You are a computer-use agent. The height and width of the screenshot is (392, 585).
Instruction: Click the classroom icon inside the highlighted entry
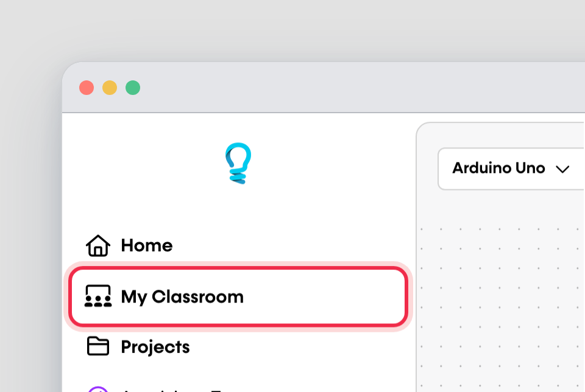pos(97,296)
